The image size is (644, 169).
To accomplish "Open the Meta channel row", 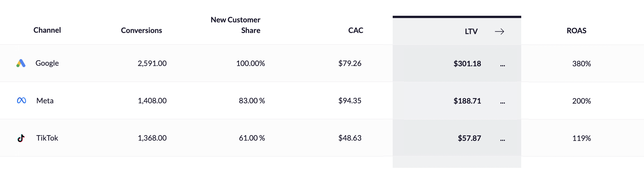I will (x=322, y=100).
